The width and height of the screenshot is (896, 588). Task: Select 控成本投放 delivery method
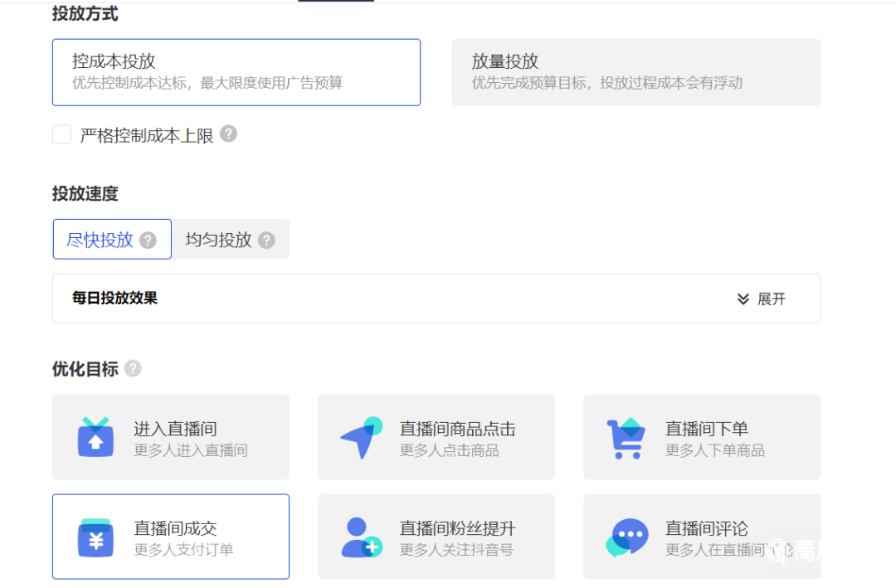(236, 72)
